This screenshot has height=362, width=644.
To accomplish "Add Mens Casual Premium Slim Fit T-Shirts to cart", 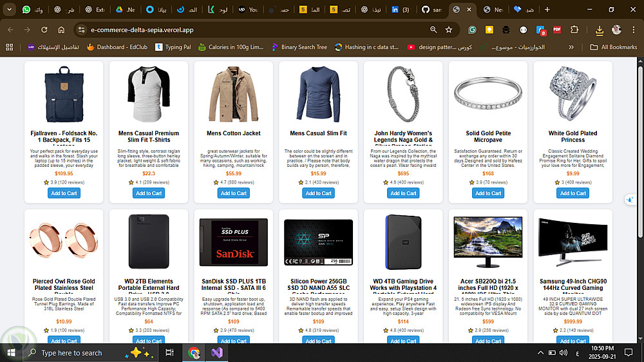I will [149, 193].
